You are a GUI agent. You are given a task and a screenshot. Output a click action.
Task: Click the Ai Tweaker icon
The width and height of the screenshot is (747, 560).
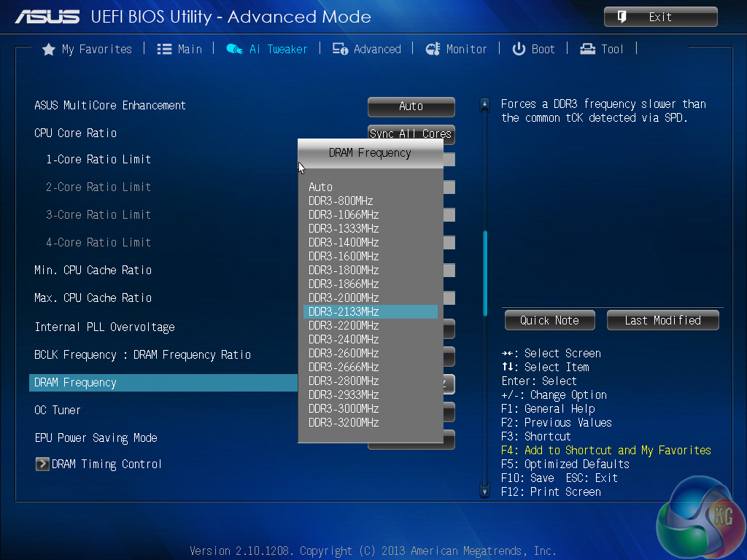[234, 49]
